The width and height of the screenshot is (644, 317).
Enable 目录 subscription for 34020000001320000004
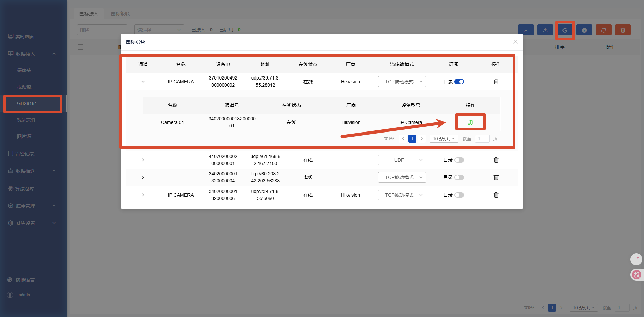459,177
